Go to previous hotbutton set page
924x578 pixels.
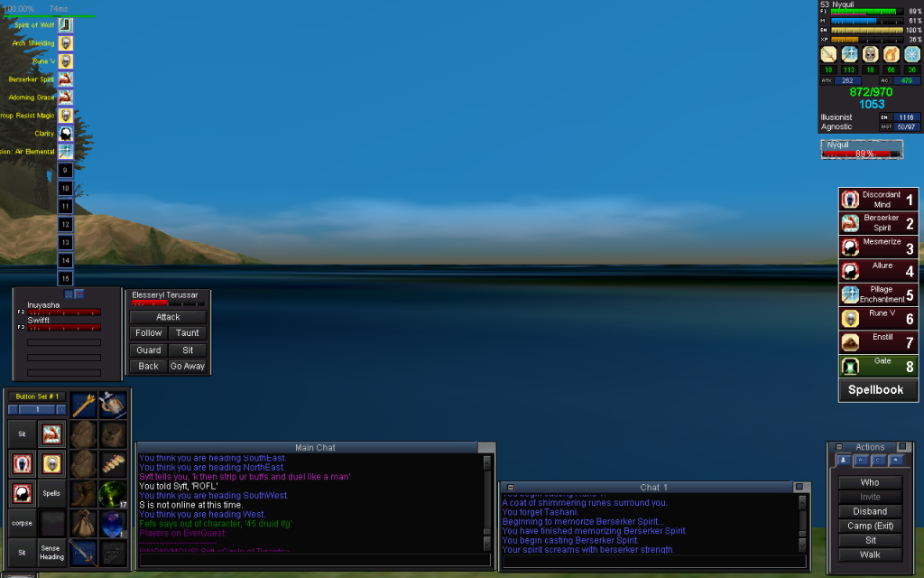coord(14,409)
